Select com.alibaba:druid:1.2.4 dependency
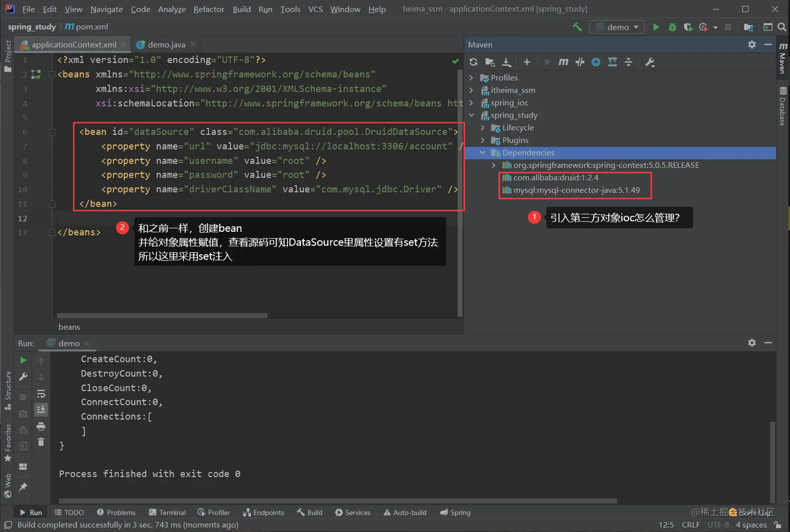790x532 pixels. (x=555, y=178)
